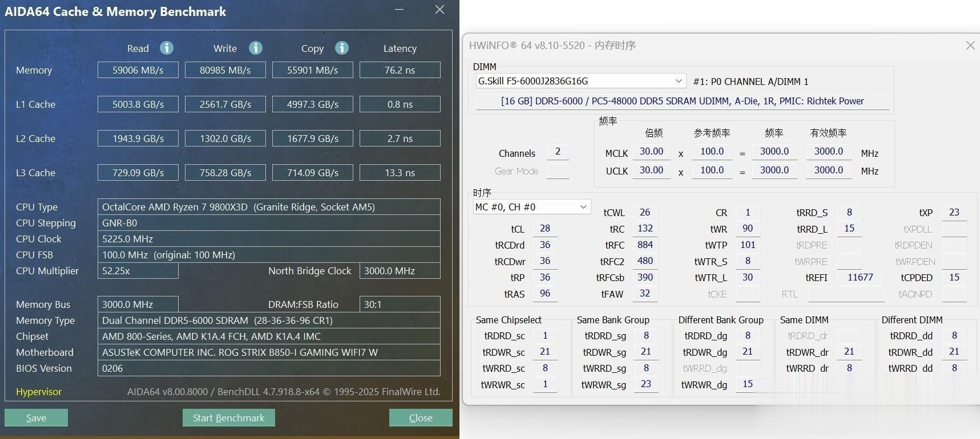This screenshot has height=439, width=980.
Task: Select the CPU FSB value 100.0 MHz
Action: click(269, 255)
